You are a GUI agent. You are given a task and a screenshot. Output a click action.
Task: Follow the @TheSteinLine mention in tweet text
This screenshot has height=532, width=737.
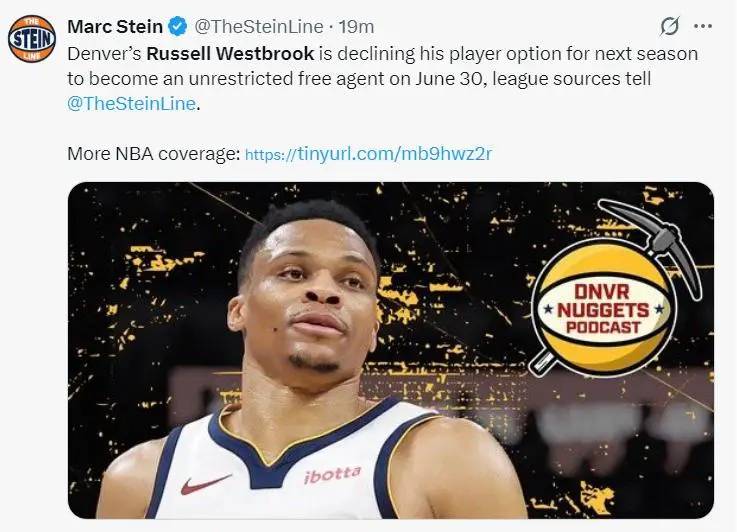(x=132, y=103)
